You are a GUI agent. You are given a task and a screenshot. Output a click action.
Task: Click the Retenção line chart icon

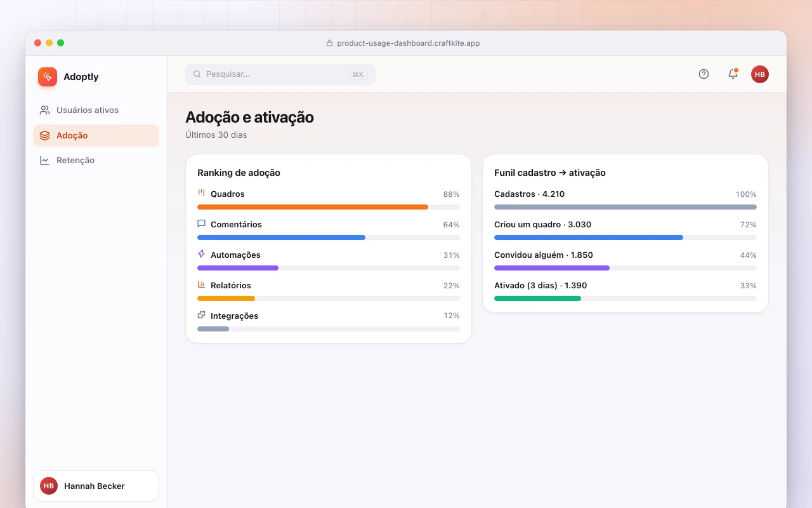tap(44, 161)
